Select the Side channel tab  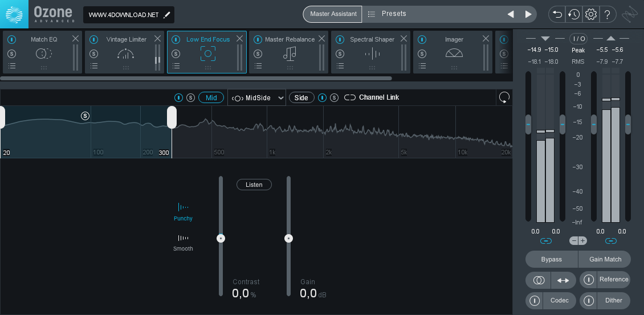pos(301,97)
